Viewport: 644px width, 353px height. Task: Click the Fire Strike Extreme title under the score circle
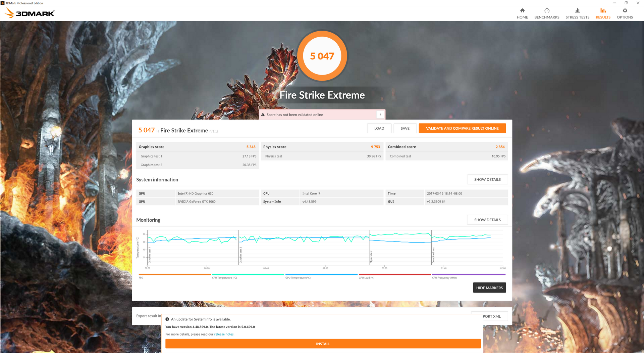point(322,95)
